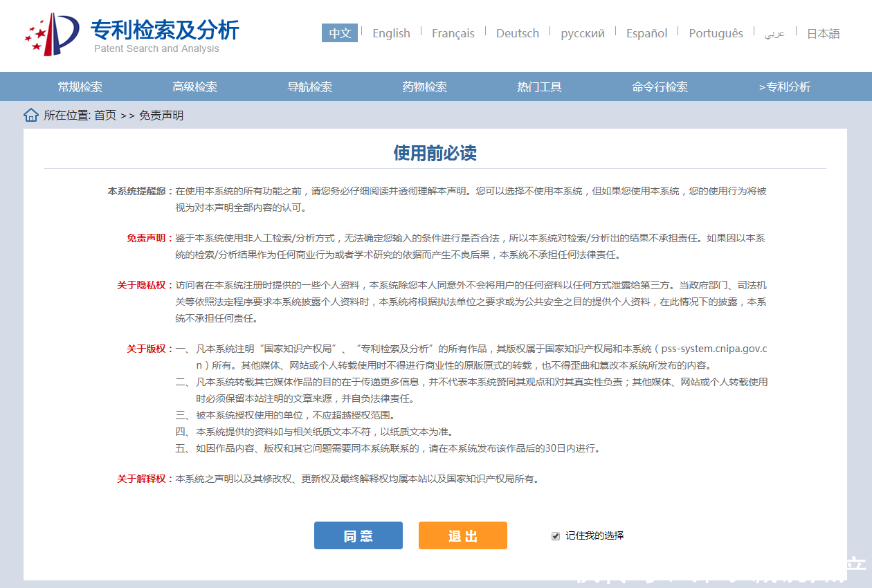Click the 退出 (Exit) button
Screen dimensions: 872x588
pos(462,535)
